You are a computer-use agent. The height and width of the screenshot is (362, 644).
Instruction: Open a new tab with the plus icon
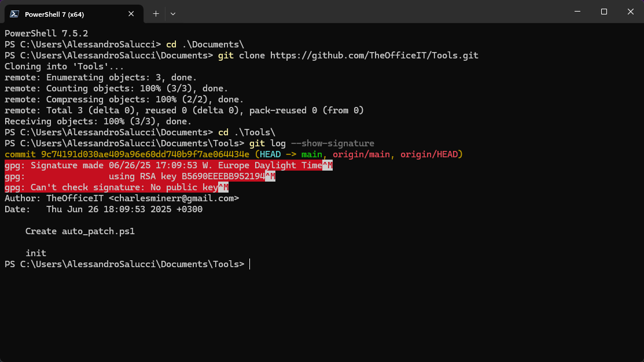click(155, 13)
